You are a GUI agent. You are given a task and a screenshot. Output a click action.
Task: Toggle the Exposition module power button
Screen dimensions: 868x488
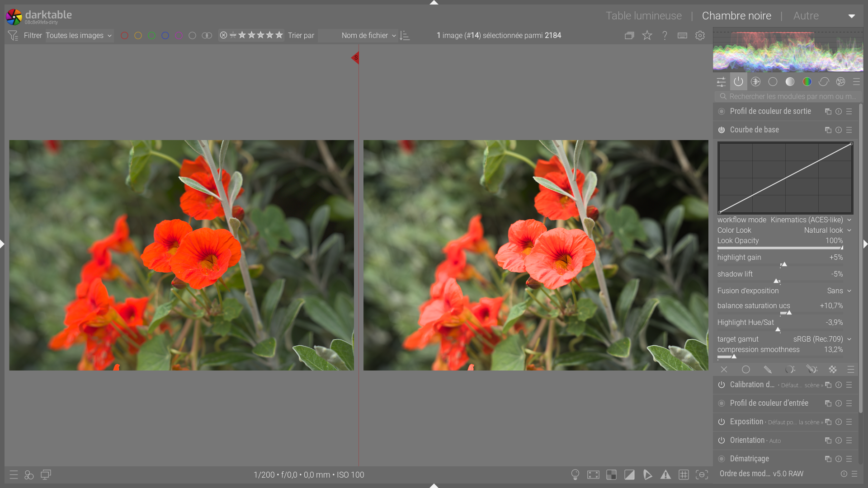[x=722, y=422]
